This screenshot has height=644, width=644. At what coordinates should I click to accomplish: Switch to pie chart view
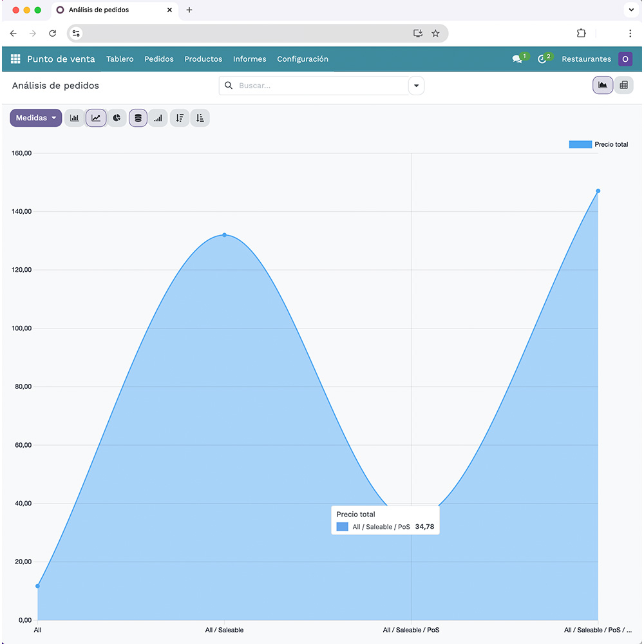tap(117, 118)
